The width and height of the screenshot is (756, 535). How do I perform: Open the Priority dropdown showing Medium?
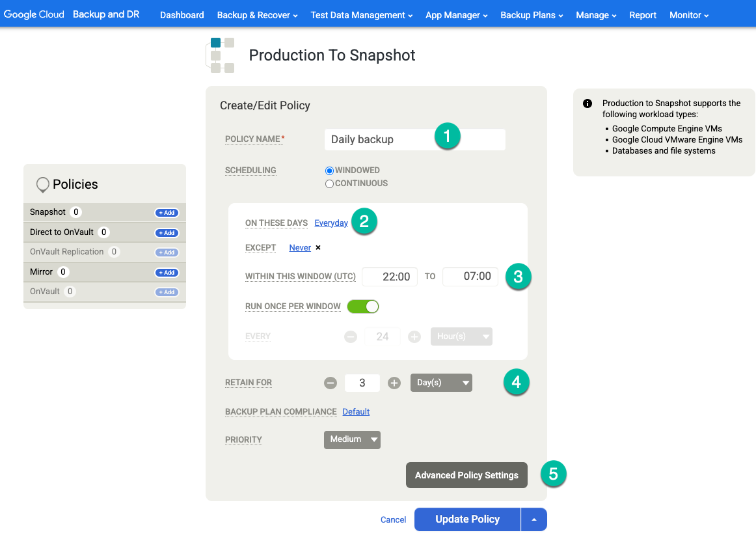pos(352,439)
